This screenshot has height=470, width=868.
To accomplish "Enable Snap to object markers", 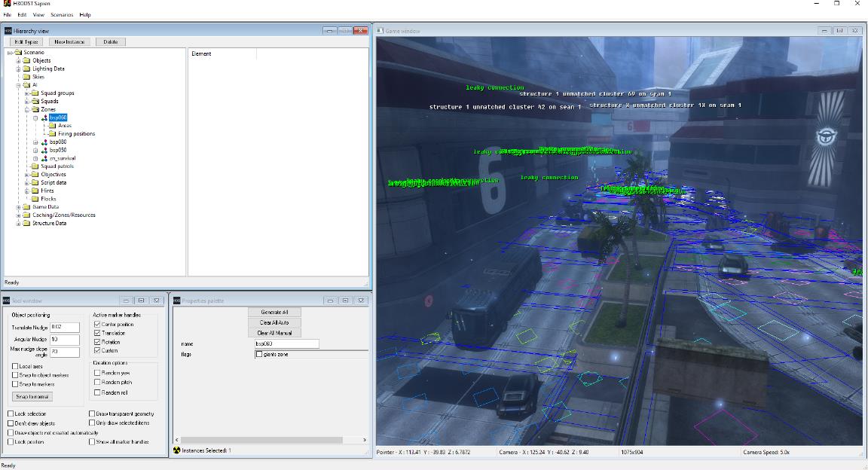I will tap(15, 375).
